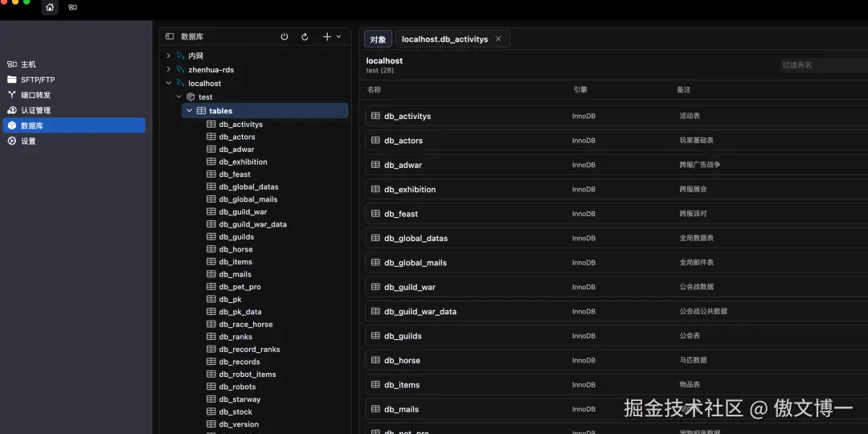The image size is (868, 434).
Task: Close the localhost.db_activitys tab
Action: point(498,39)
